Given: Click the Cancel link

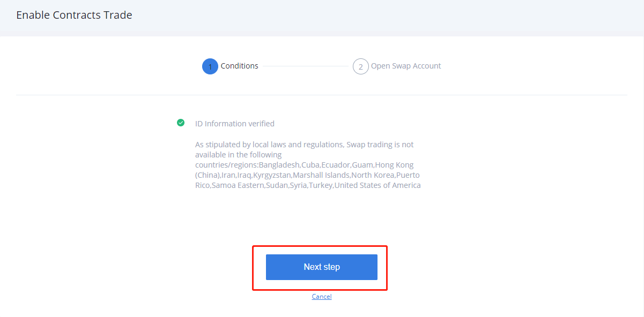Looking at the screenshot, I should (322, 296).
